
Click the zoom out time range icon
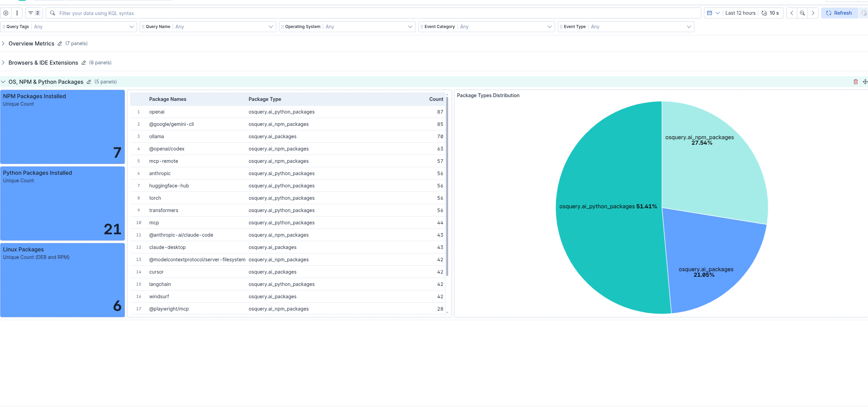click(x=802, y=13)
